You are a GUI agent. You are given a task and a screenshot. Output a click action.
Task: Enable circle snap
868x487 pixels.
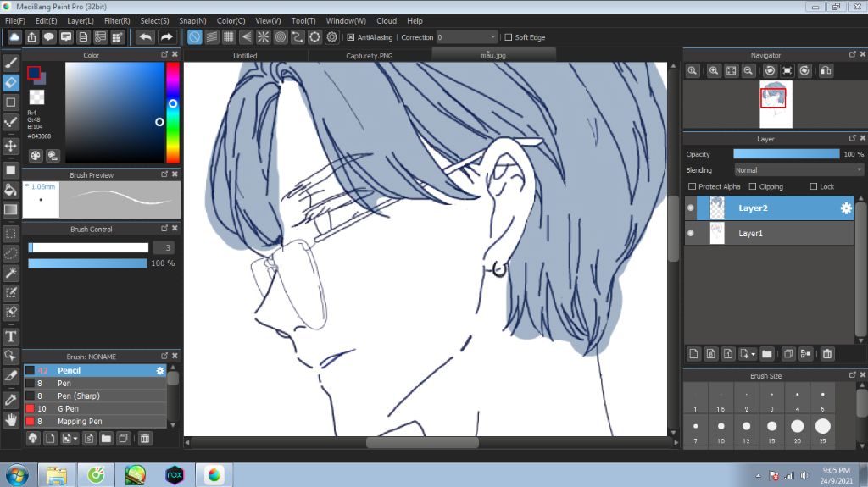tap(280, 37)
